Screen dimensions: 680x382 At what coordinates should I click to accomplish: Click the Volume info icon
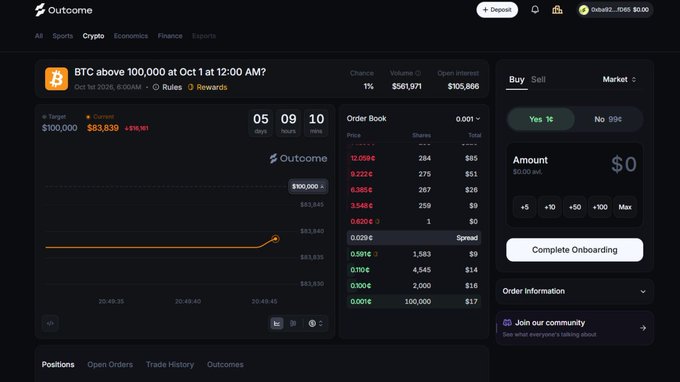(418, 73)
